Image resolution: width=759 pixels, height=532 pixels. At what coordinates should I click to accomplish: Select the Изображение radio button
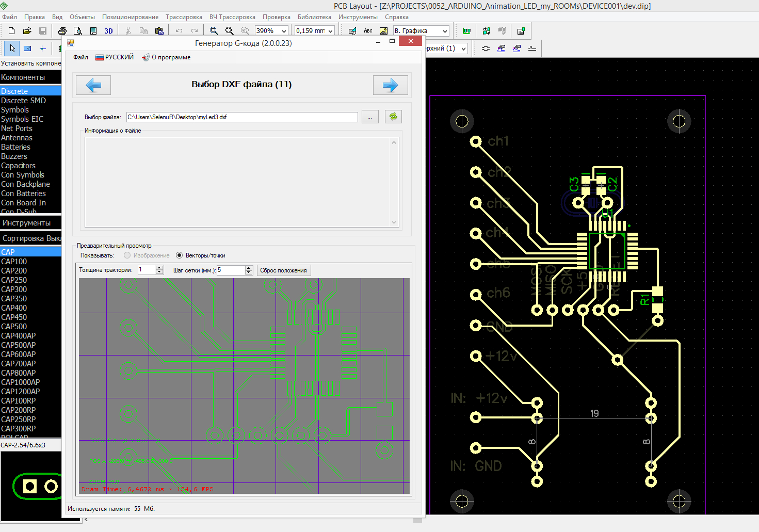tap(127, 255)
